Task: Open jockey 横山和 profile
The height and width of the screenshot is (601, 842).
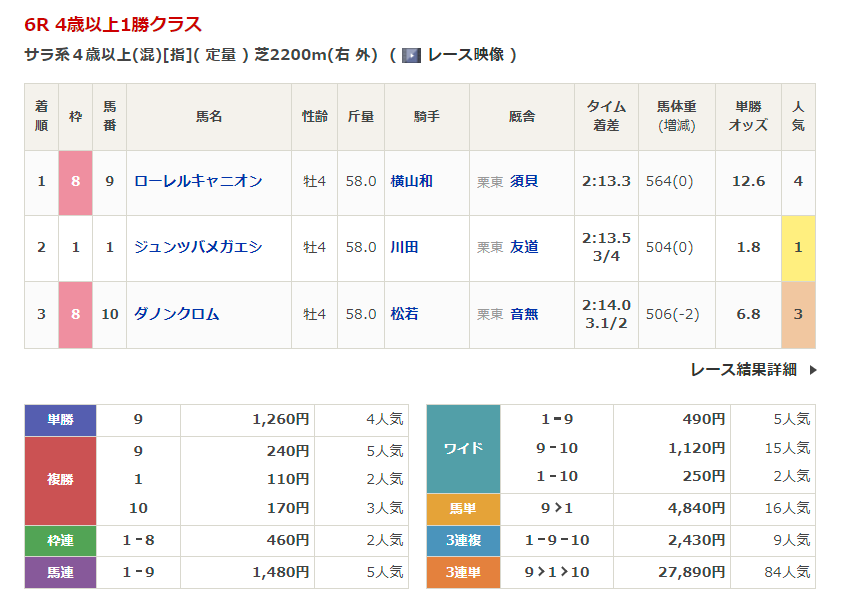Action: pos(411,181)
